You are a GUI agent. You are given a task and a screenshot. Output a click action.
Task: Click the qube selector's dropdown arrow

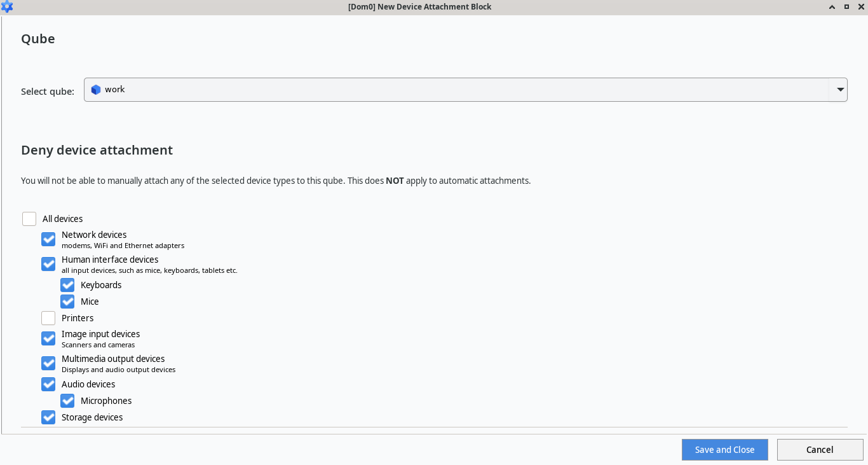click(840, 89)
